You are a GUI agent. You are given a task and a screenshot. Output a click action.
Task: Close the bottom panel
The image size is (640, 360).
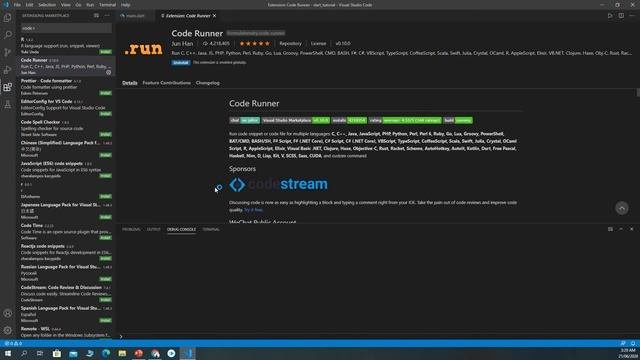(x=631, y=229)
